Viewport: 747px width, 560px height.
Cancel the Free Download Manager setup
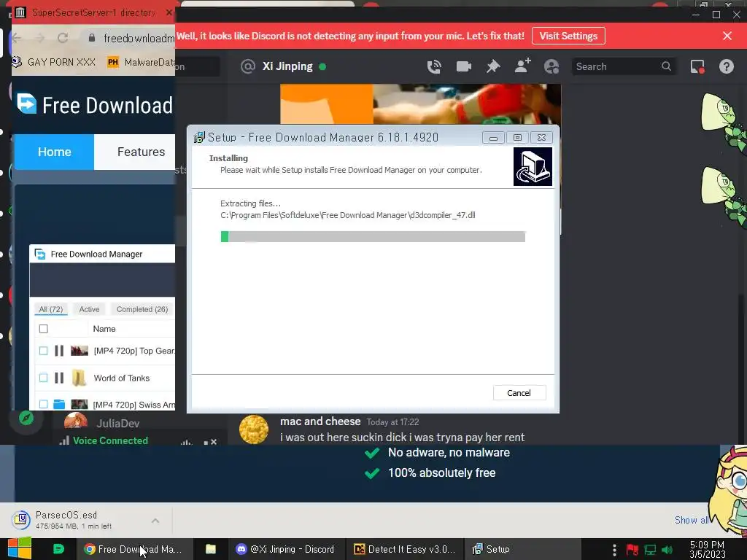(x=519, y=393)
